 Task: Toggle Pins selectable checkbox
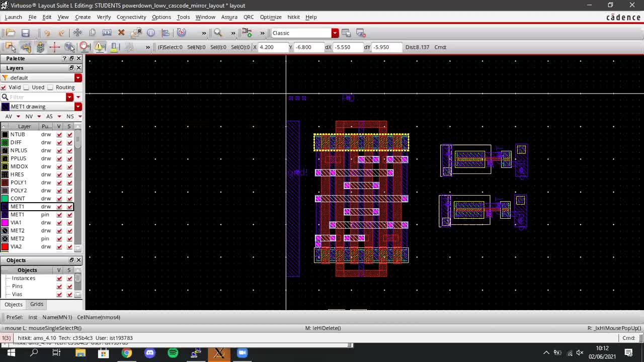click(69, 286)
